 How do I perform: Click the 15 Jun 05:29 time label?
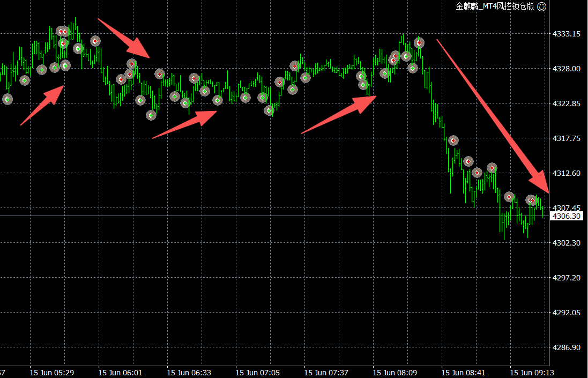pyautogui.click(x=52, y=373)
